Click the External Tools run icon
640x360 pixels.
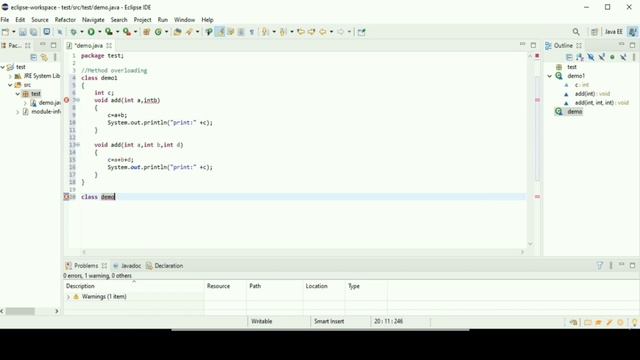pos(127,32)
